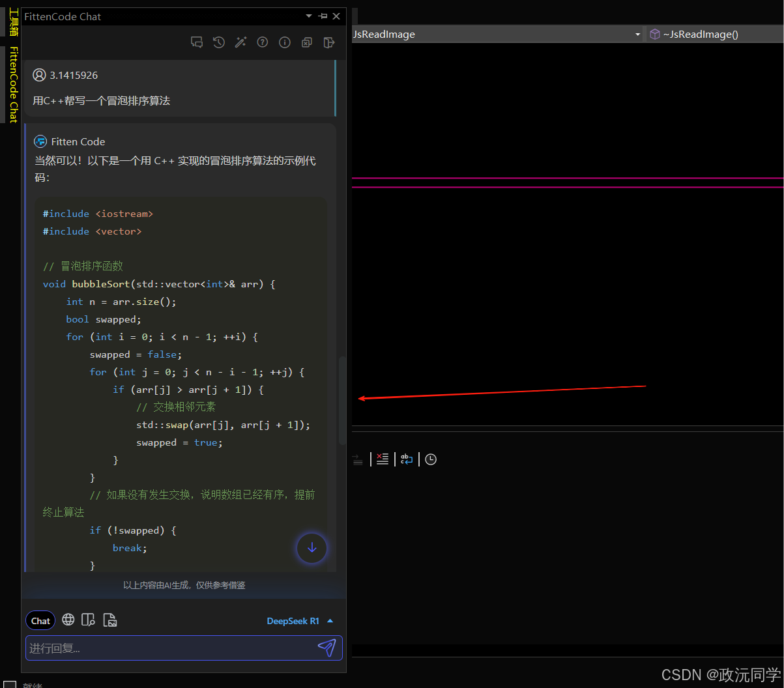Image resolution: width=784 pixels, height=688 pixels.
Task: Click the Fitten Code logo icon
Action: pos(40,141)
